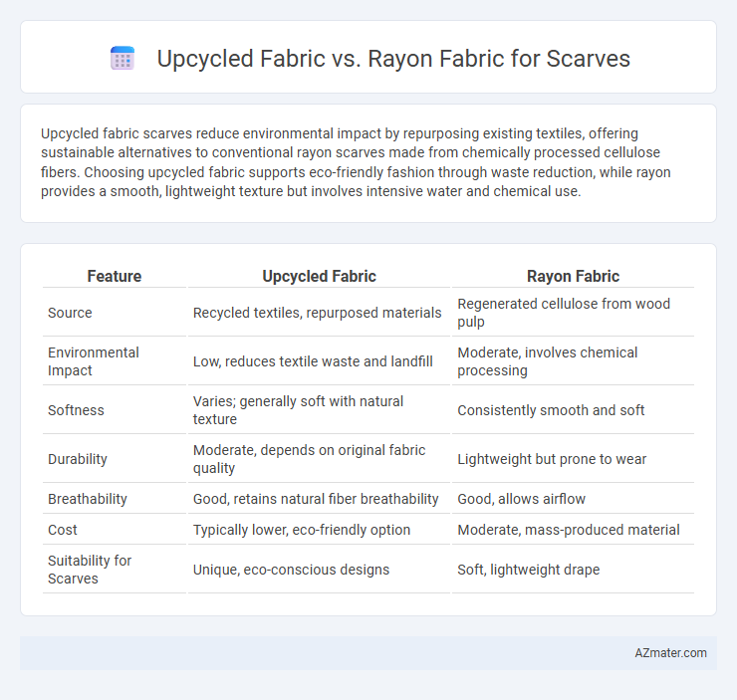Click 'Recycled textiles, repurposed materials' cell
The height and width of the screenshot is (700, 737).
318,313
